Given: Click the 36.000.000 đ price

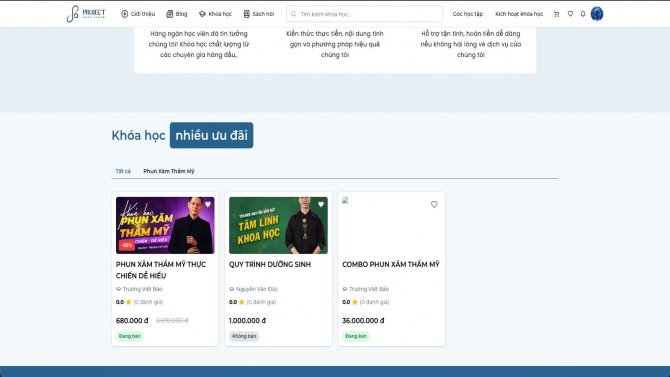Looking at the screenshot, I should (363, 321).
